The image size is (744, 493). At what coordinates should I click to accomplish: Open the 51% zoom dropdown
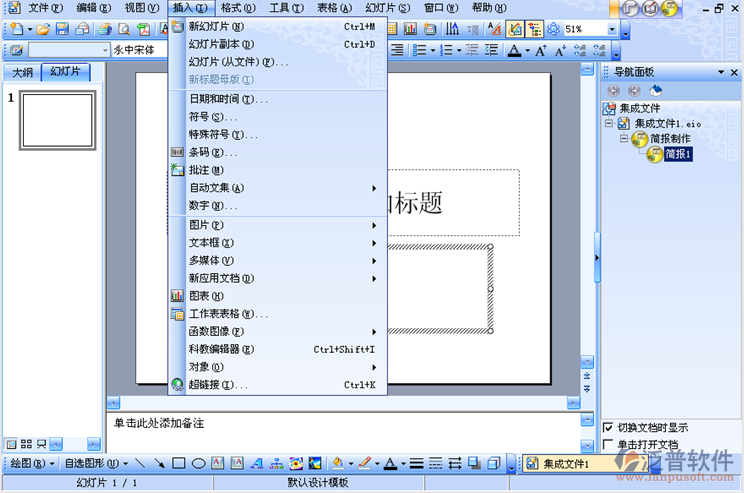tap(612, 29)
